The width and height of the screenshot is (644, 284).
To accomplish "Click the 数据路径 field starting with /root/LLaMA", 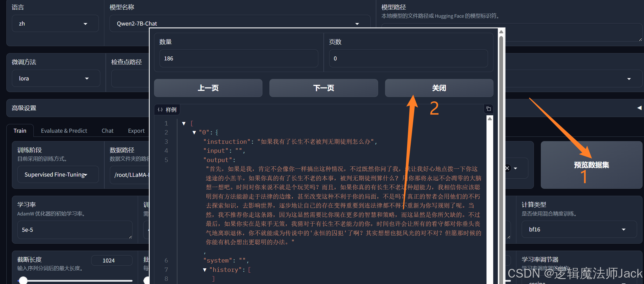I will click(x=130, y=175).
